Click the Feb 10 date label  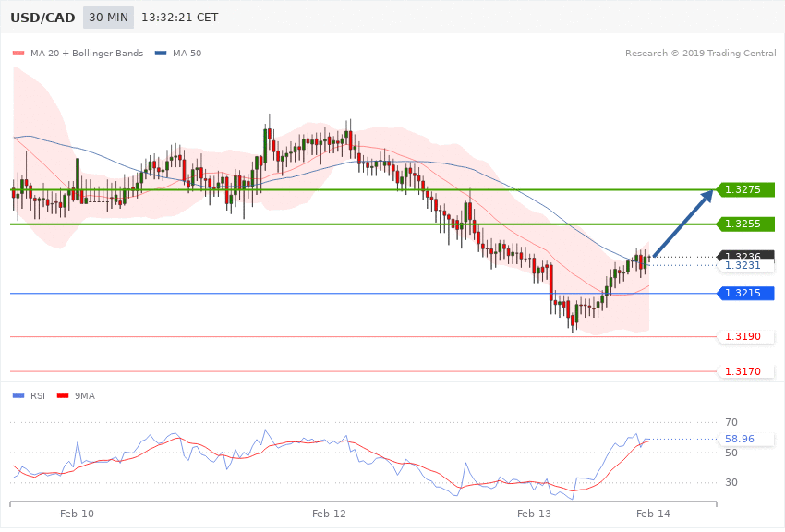(x=77, y=514)
